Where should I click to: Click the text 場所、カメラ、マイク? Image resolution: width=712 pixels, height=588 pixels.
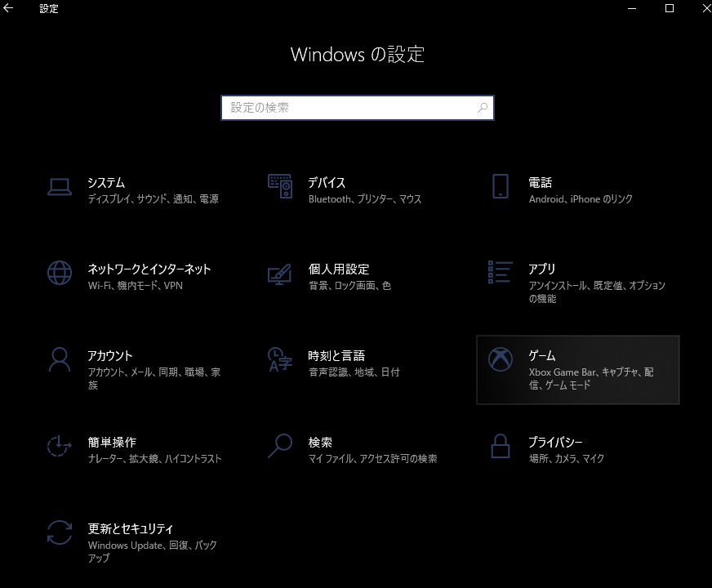[566, 459]
